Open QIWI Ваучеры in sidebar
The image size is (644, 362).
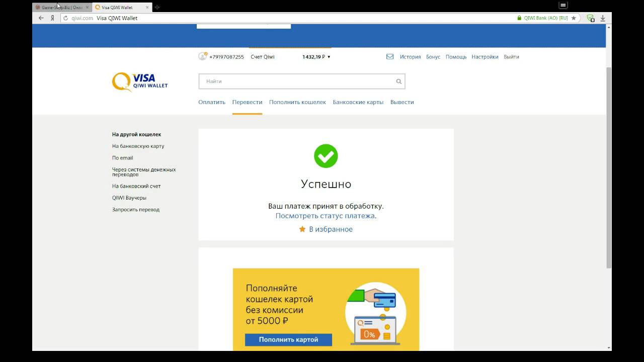129,198
